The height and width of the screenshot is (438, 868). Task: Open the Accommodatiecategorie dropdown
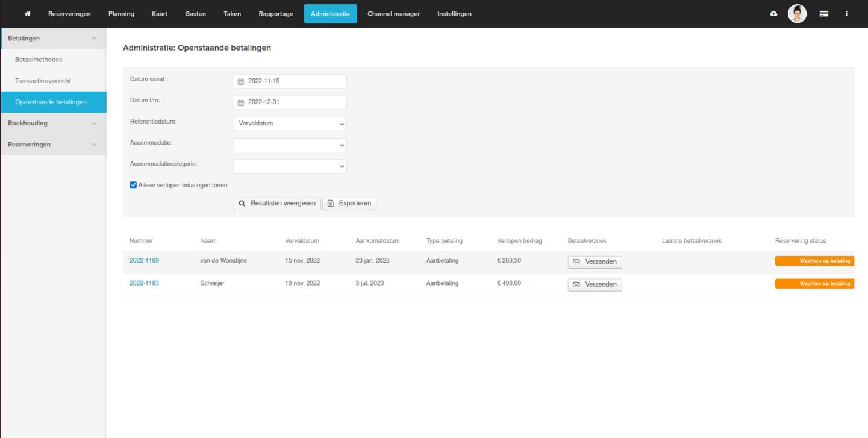coord(290,166)
